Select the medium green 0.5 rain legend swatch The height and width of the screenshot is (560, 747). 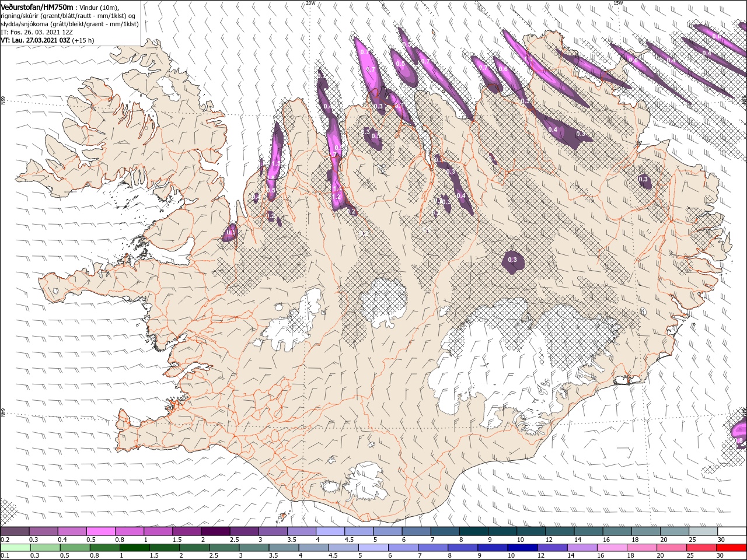tap(75, 548)
